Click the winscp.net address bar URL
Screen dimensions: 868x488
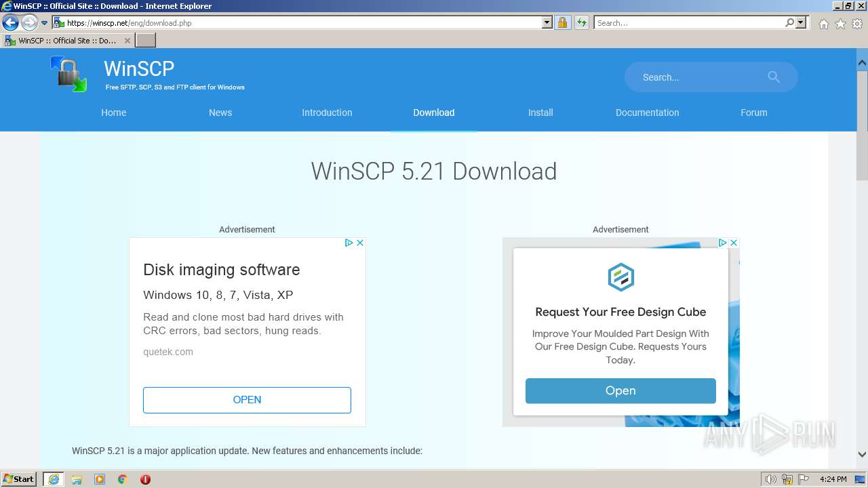pos(129,23)
